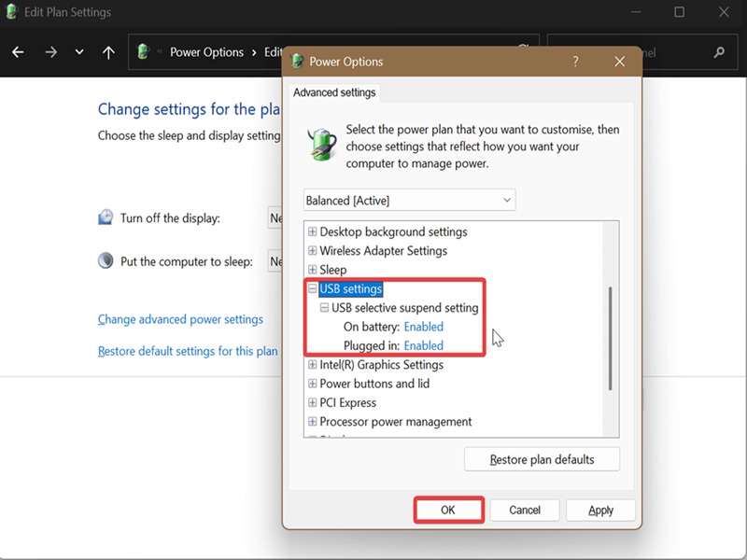Open the Balanced [Active] plan dropdown
The height and width of the screenshot is (560, 747).
click(x=409, y=201)
